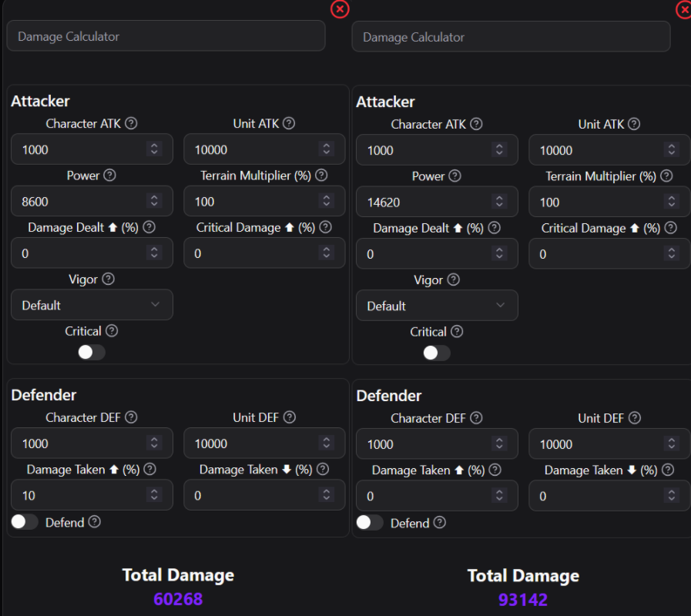The height and width of the screenshot is (616, 691).
Task: Click left Damage Dealt input field
Action: click(x=92, y=253)
